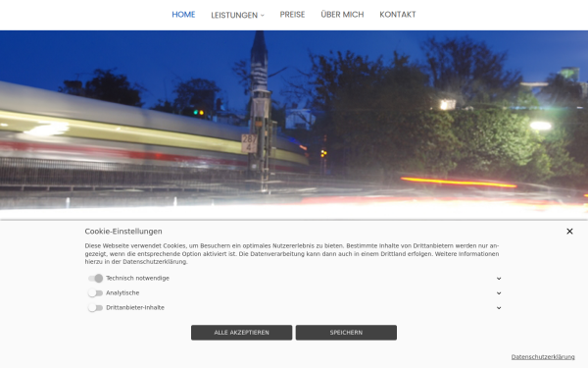
Task: Click the Analytische label text
Action: 122,292
